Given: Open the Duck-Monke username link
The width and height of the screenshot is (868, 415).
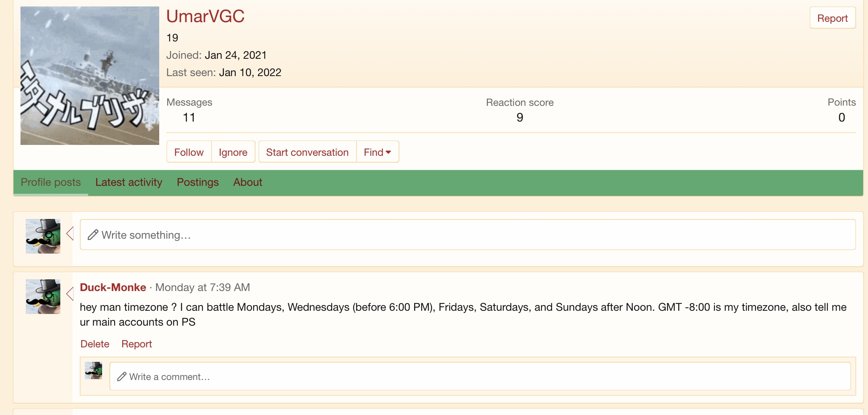Looking at the screenshot, I should pos(113,287).
